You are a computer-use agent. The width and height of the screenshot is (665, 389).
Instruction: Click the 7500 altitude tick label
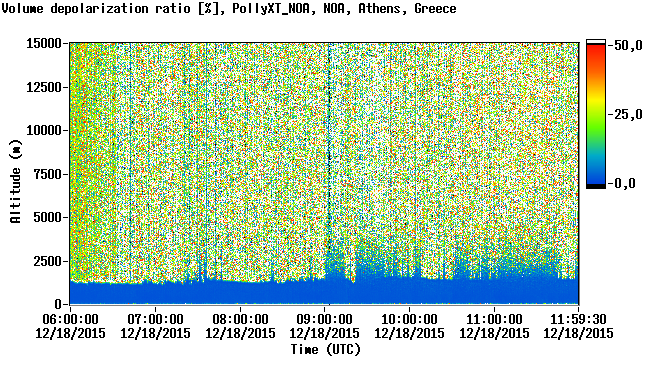click(x=47, y=174)
